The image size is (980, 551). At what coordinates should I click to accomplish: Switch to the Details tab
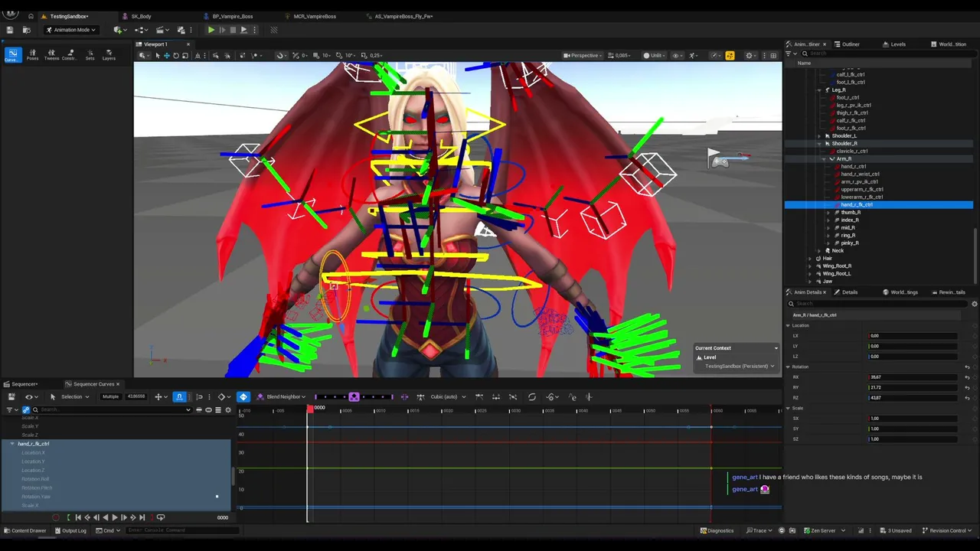tap(850, 292)
